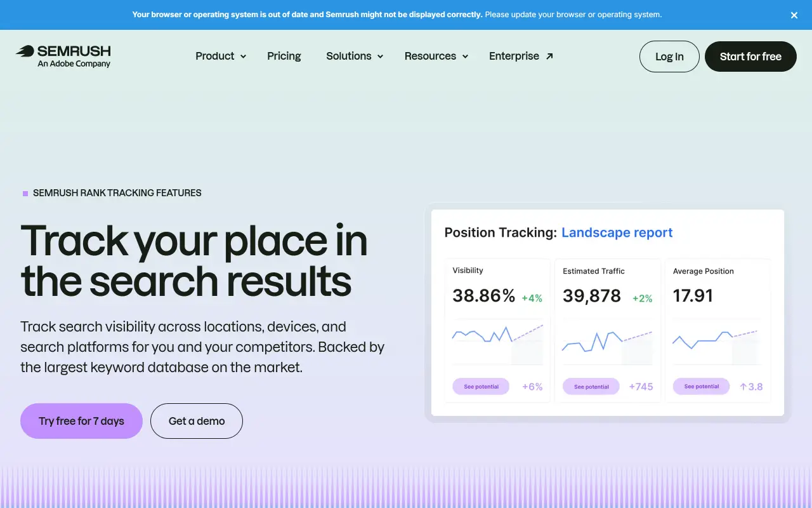The height and width of the screenshot is (508, 812).
Task: Dismiss the outdated browser banner
Action: tap(794, 15)
